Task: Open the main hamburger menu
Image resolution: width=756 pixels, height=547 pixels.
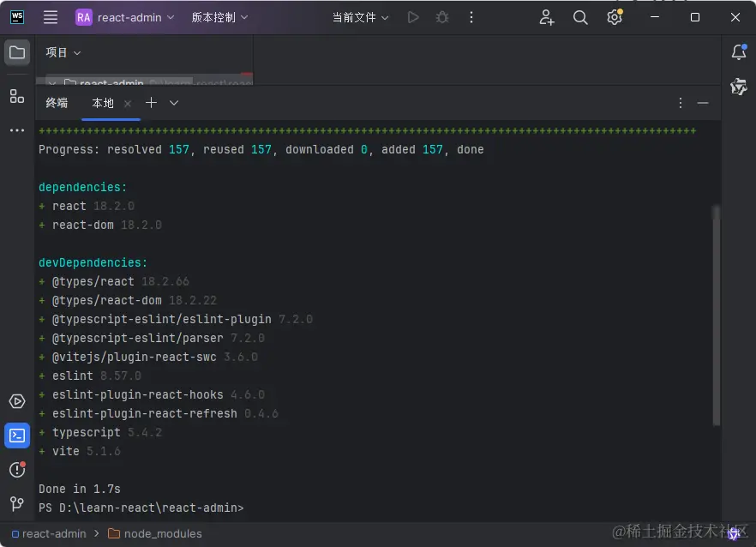Action: (x=51, y=17)
